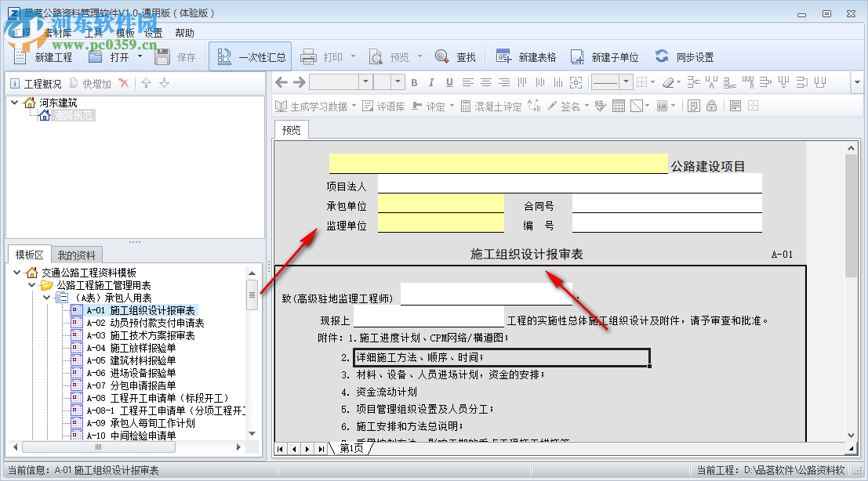868x481 pixels.
Task: Toggle bold text formatting
Action: click(413, 81)
